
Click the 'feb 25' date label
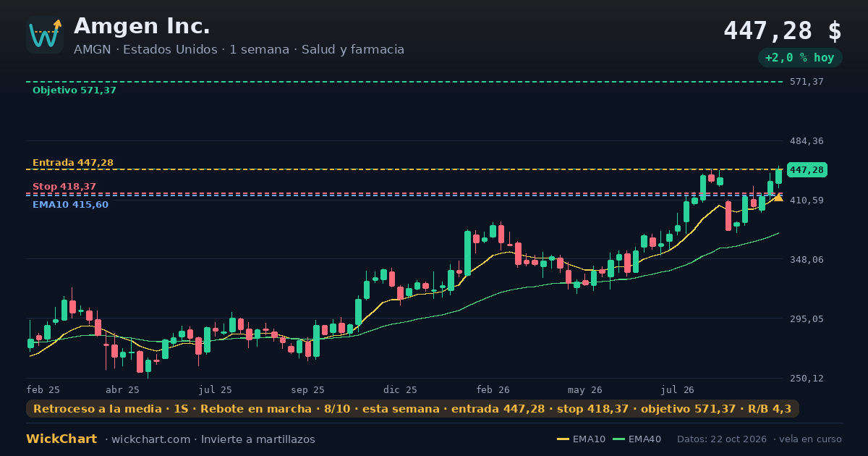point(43,389)
